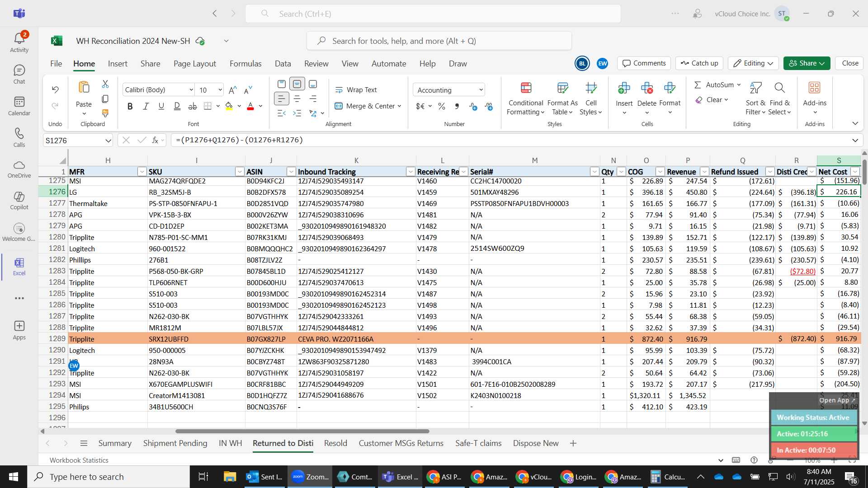Viewport: 868px width, 488px height.
Task: Open Editing mode dropdown
Action: pos(753,63)
